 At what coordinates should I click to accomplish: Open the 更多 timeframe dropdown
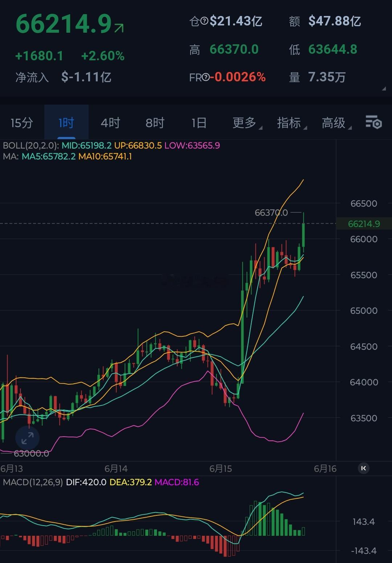pyautogui.click(x=247, y=123)
